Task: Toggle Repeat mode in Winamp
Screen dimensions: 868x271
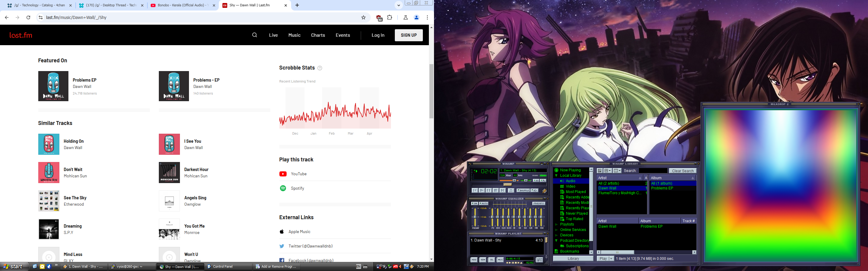Action: [534, 191]
